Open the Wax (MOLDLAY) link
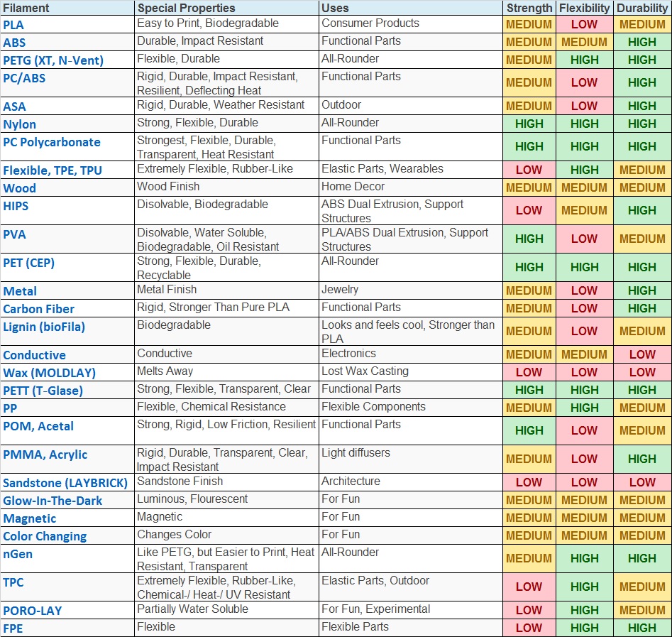 coord(49,373)
